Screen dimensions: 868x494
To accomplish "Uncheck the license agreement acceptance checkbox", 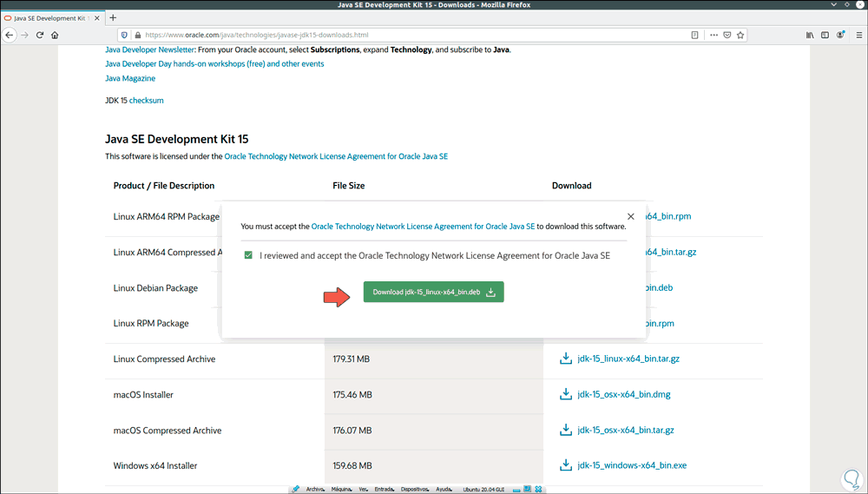I will tap(248, 255).
